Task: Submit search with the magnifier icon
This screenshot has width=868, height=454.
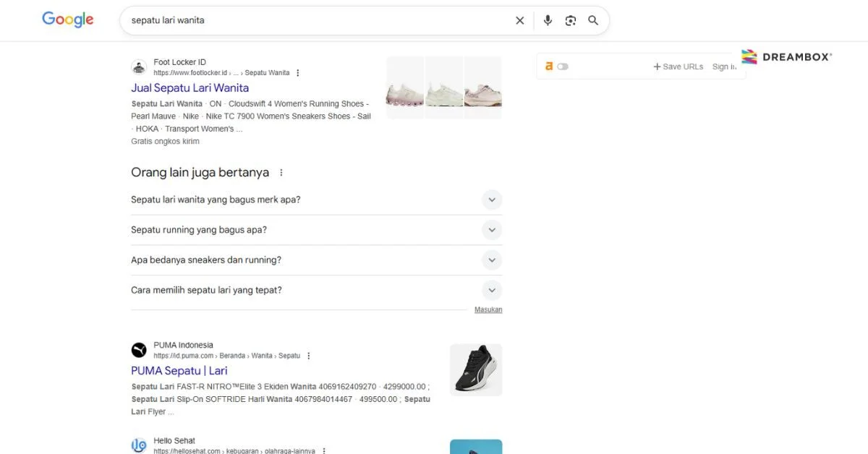Action: pyautogui.click(x=593, y=20)
